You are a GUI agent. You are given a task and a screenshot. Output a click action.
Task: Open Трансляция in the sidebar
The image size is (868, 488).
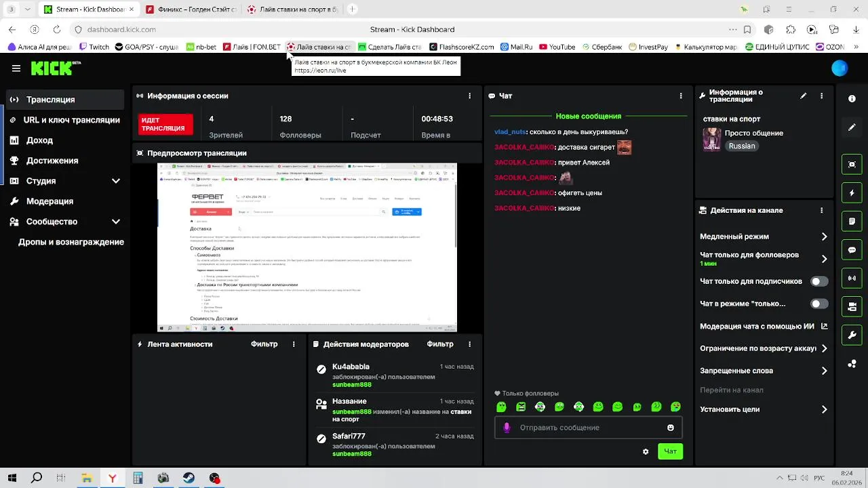(66, 100)
